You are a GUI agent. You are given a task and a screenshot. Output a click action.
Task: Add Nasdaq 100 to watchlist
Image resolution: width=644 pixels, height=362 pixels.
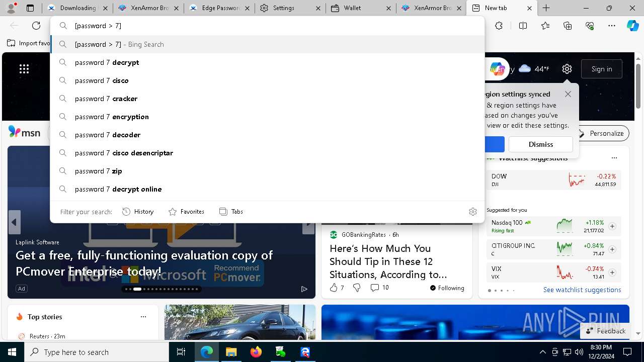(x=612, y=226)
